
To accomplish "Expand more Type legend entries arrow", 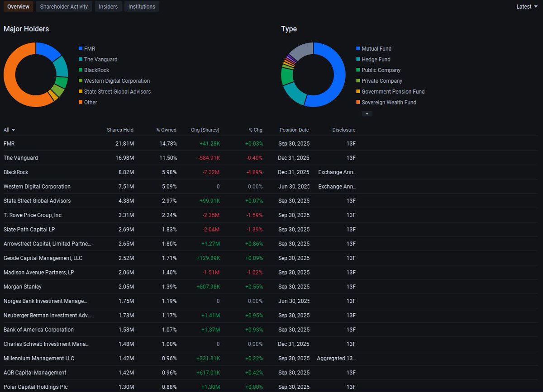I will point(367,113).
